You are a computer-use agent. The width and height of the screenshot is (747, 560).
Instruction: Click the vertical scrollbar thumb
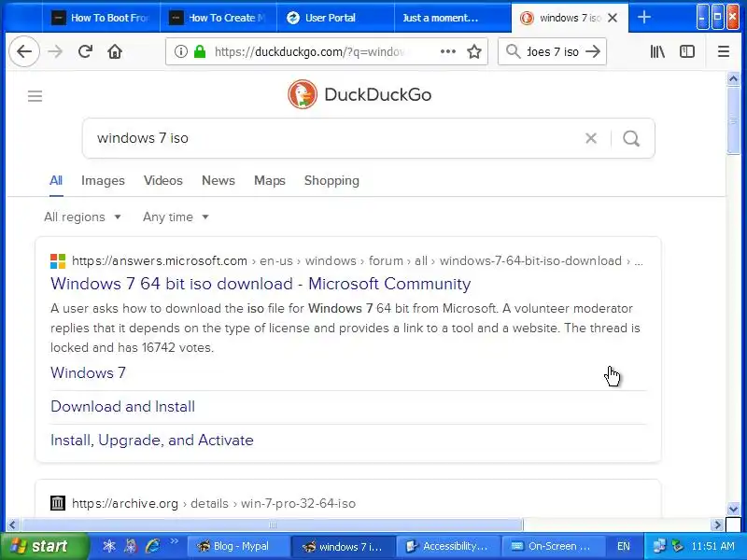734,121
